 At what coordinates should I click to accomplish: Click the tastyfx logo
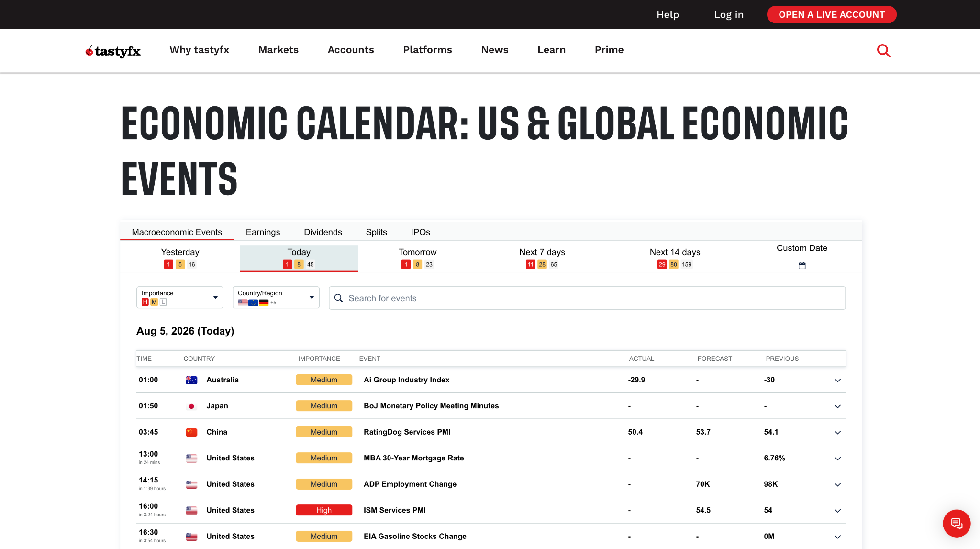tap(113, 51)
